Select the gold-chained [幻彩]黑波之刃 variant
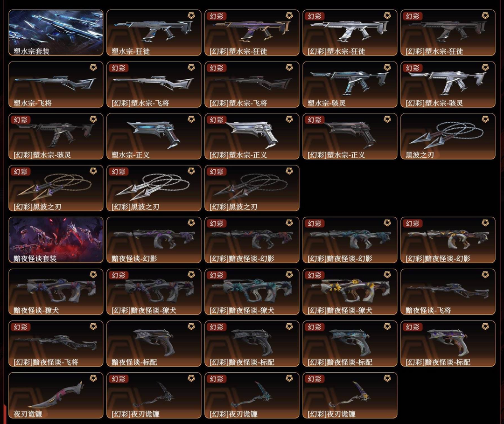The width and height of the screenshot is (504, 424). pos(56,188)
